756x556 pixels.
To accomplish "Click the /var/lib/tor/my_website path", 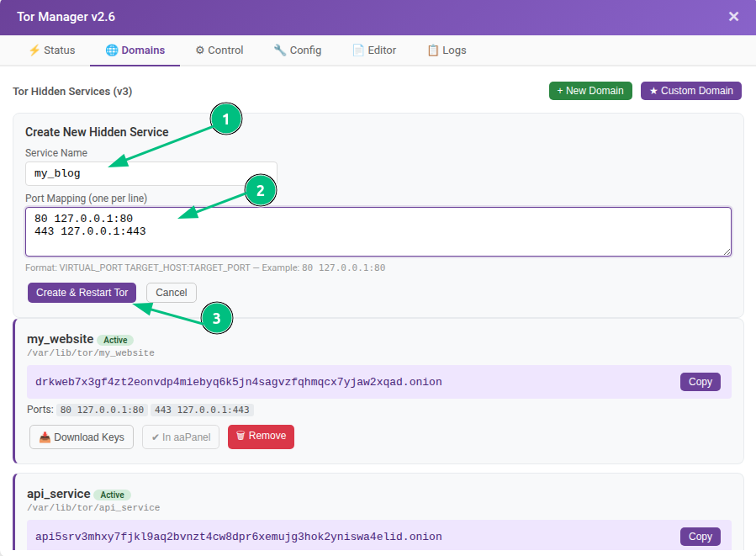I will coord(91,353).
